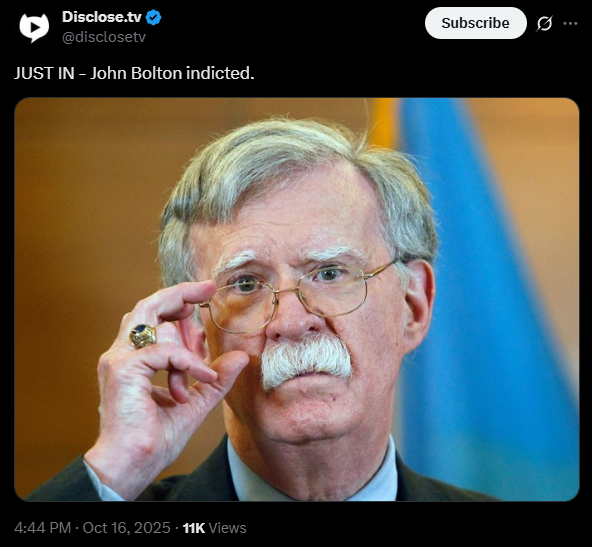Subscribe to Disclose.tv
592x547 pixels.
(x=475, y=23)
